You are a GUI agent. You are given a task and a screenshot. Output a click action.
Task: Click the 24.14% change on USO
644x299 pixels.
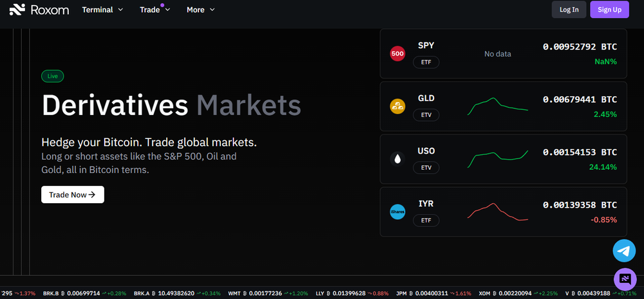[x=603, y=167]
